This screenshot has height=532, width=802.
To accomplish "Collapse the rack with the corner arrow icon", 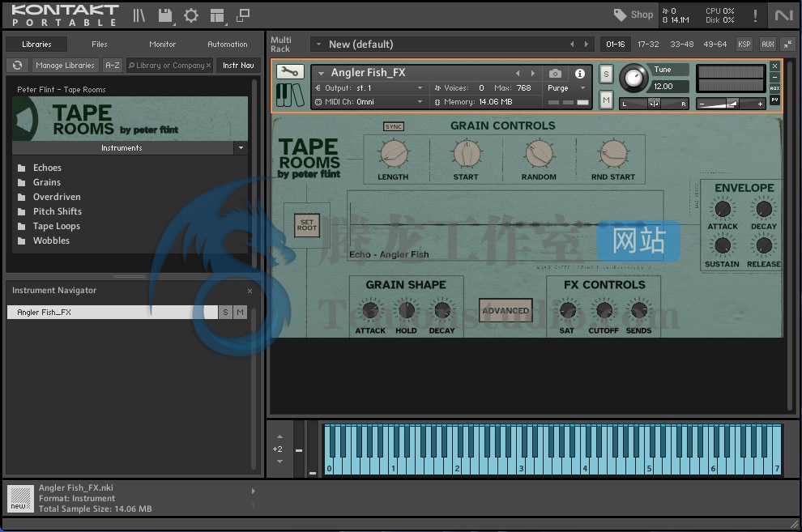I will click(787, 45).
